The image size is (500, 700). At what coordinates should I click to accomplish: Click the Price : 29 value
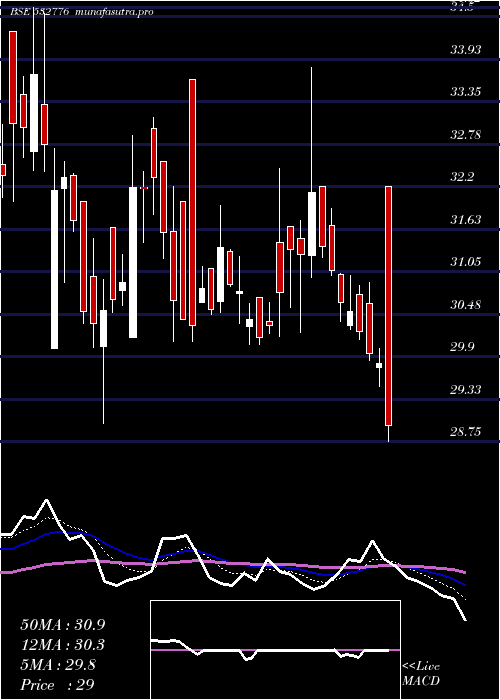(58, 684)
